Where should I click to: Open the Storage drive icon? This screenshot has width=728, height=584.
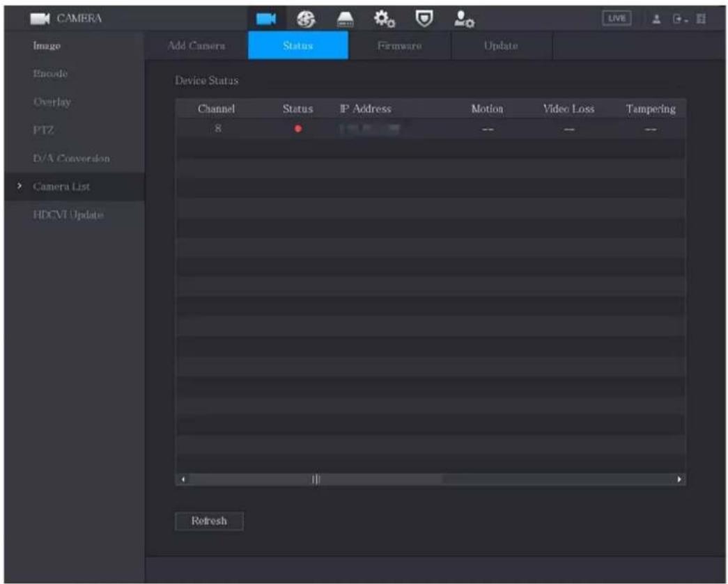tap(345, 19)
